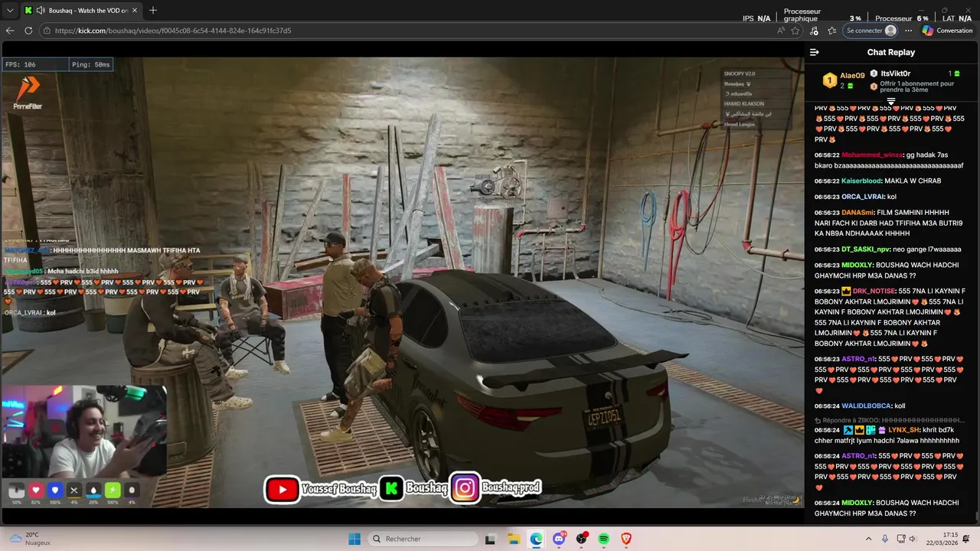Open OBS Studio from taskbar

point(582,539)
